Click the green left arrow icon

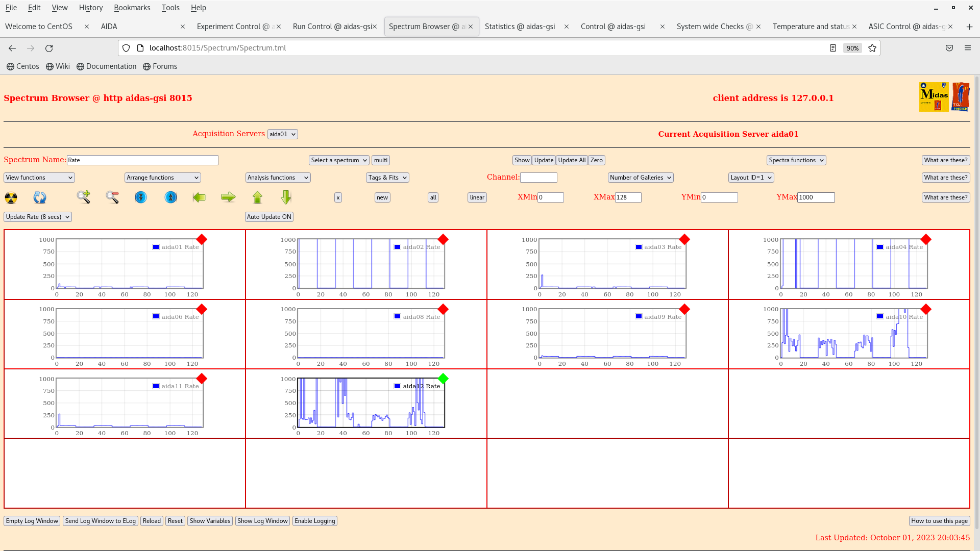tap(199, 197)
